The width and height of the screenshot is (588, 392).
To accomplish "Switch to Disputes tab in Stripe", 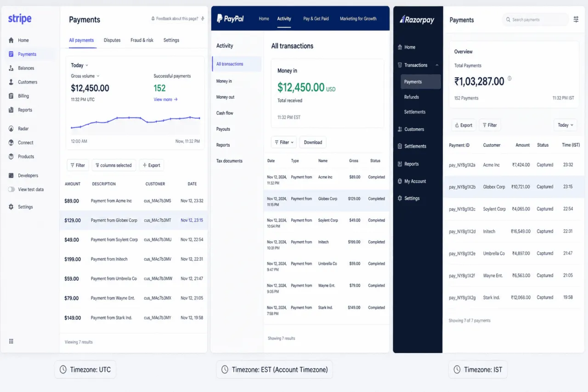I will tap(112, 40).
